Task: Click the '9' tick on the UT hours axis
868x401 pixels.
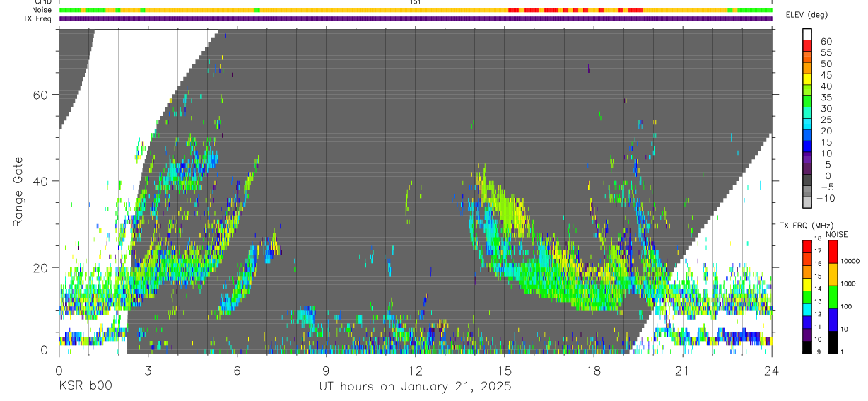Action: (x=327, y=370)
